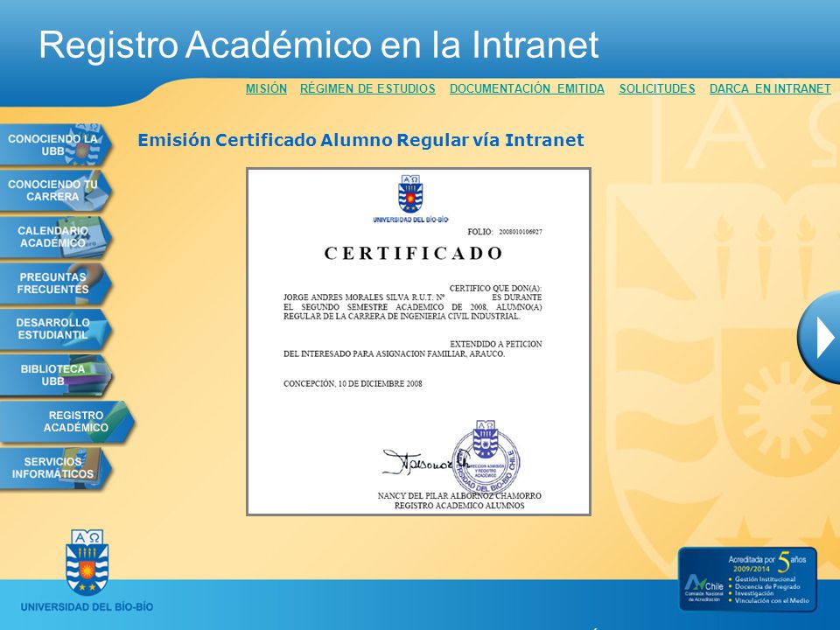
Task: Select Desarrollo Estudiantil sidebar item
Action: 55,329
